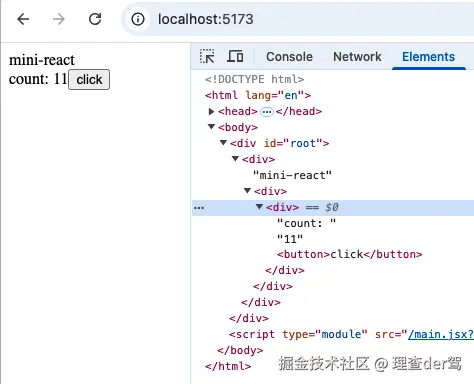View site information icon in address bar
The image size is (474, 384).
[x=138, y=19]
